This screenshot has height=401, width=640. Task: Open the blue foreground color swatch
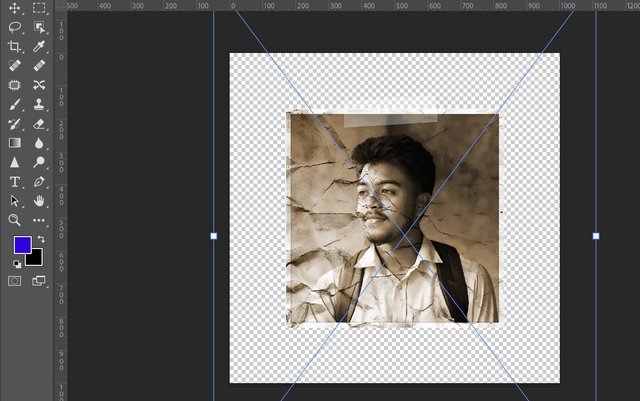[x=21, y=245]
